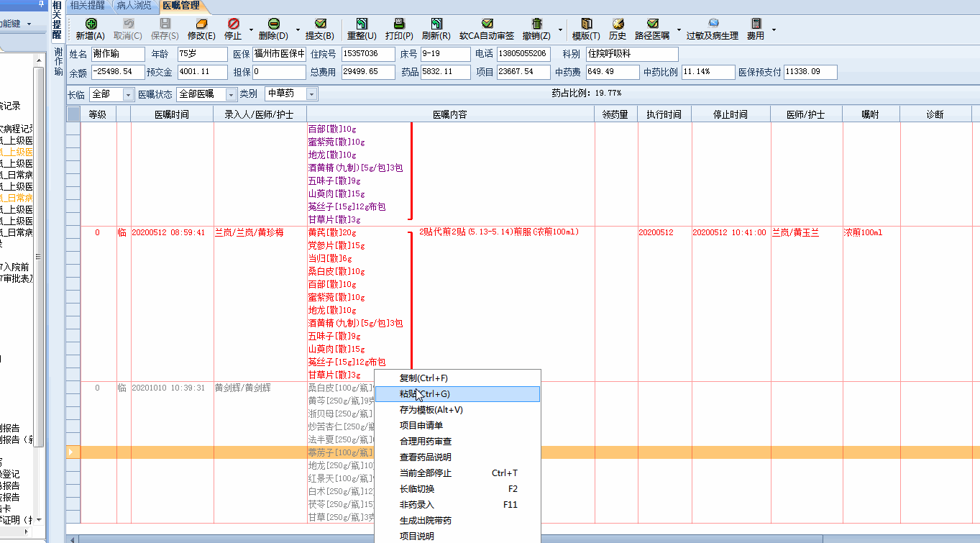Expand the dropdown arrow beside 删除(D)
Viewport: 980px width, 543px height.
point(298,30)
